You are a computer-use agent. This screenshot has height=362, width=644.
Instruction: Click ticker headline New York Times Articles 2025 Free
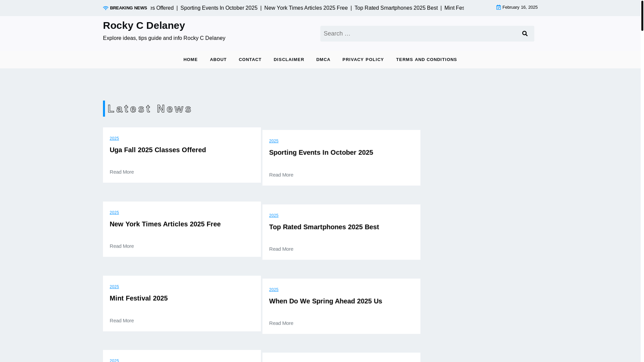[x=306, y=8]
